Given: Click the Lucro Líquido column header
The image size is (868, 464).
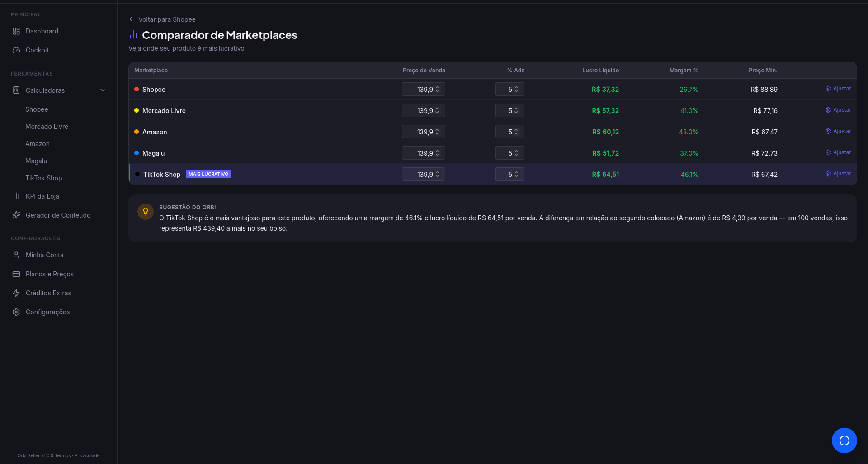Looking at the screenshot, I should 600,71.
